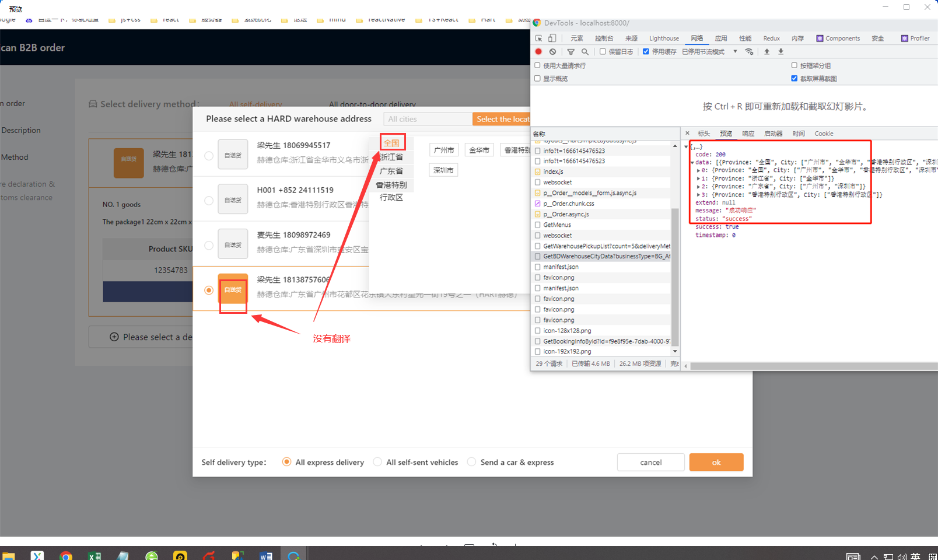
Task: Click the clear network log icon
Action: click(552, 52)
